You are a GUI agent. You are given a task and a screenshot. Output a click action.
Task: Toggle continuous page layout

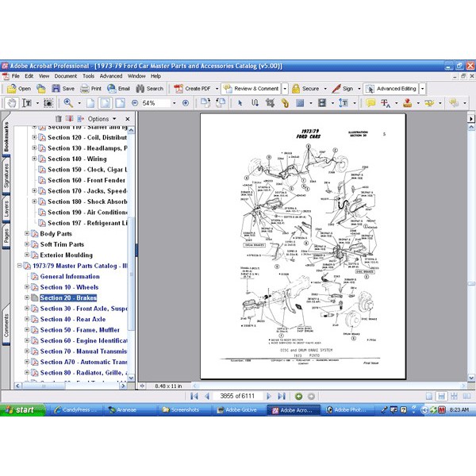click(441, 396)
